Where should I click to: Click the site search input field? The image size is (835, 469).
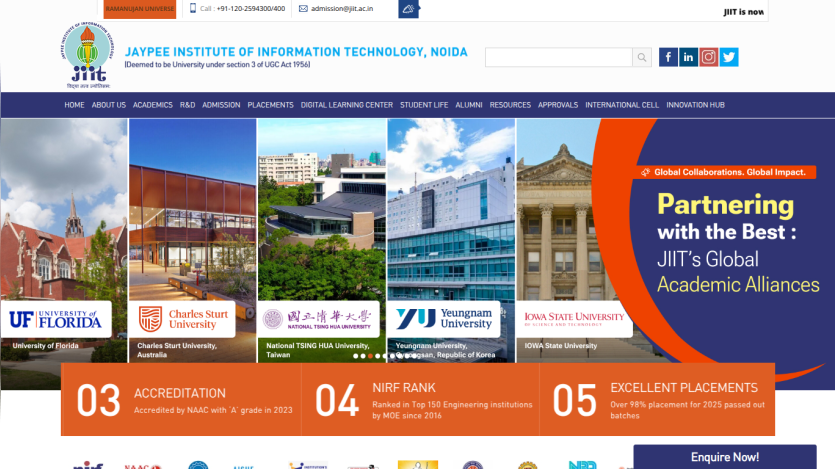[x=559, y=57]
